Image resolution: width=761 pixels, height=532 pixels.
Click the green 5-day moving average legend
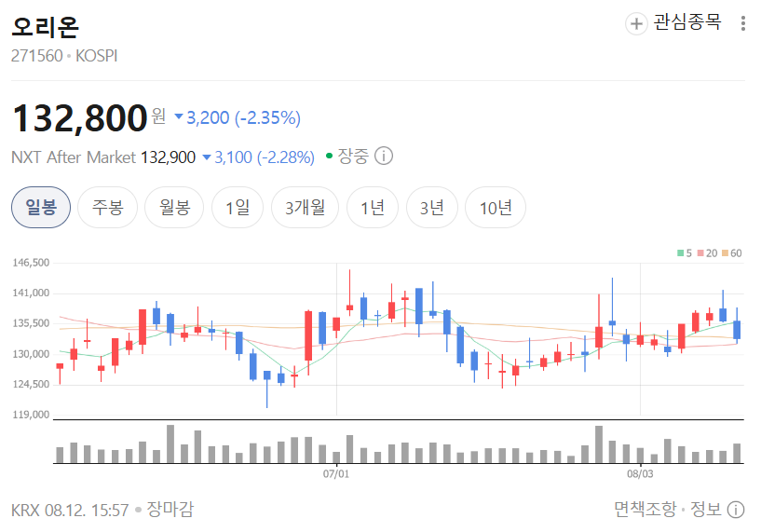click(685, 252)
